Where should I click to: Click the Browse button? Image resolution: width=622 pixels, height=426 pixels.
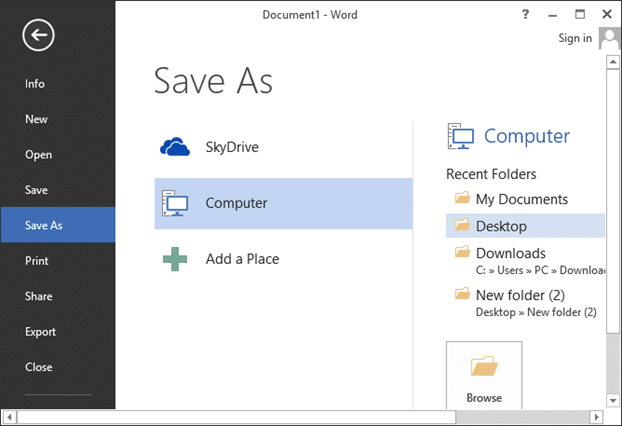click(484, 375)
